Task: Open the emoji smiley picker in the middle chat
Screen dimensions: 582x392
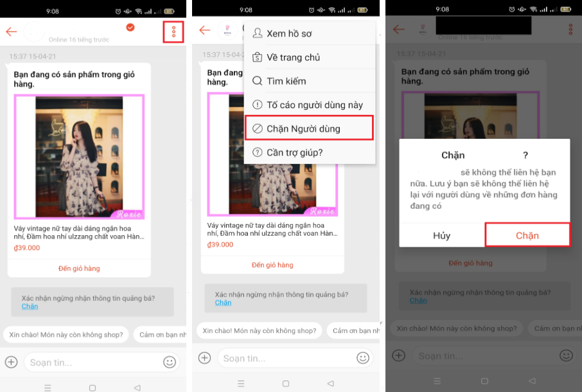Action: coord(364,358)
